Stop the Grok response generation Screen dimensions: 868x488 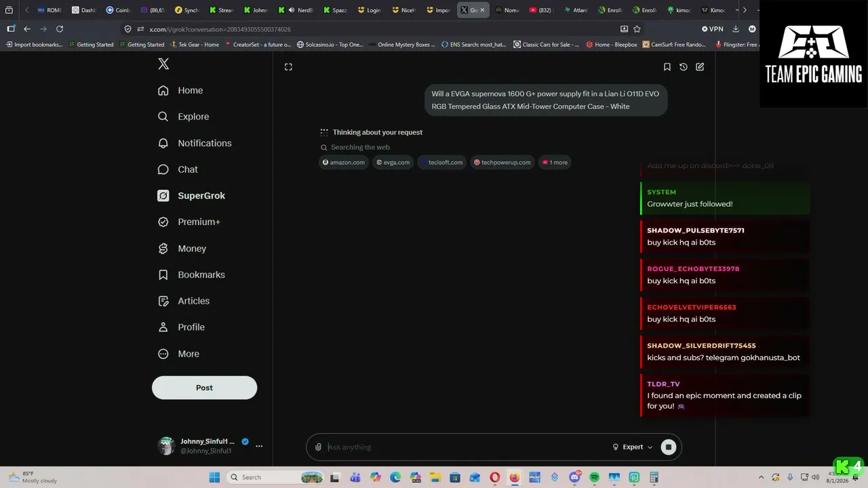pos(669,447)
